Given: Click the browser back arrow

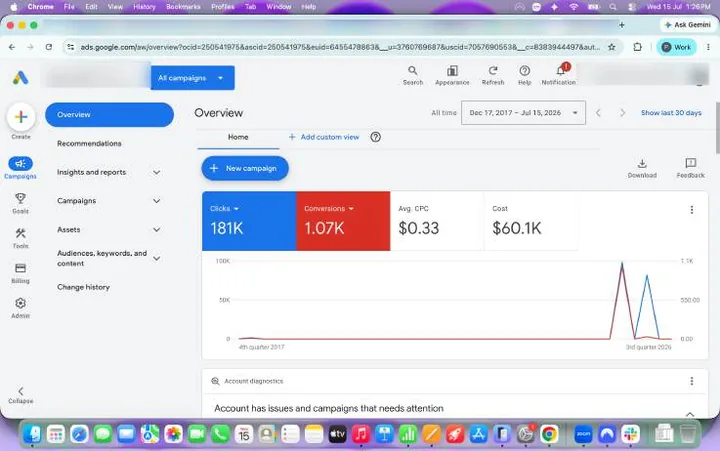Looking at the screenshot, I should (x=12, y=47).
